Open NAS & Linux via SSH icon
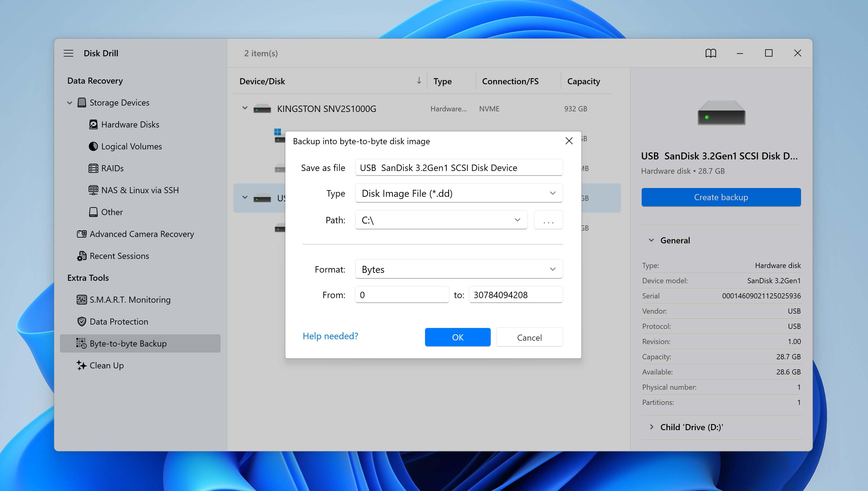This screenshot has width=868, height=491. point(93,190)
